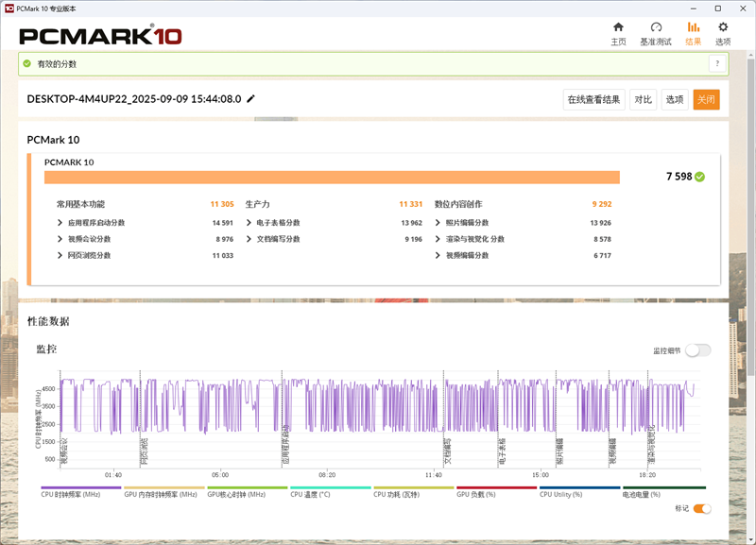Image resolution: width=756 pixels, height=545 pixels.
Task: Select CPU 时钟频率 (MHz) legend swatch
Action: point(81,487)
